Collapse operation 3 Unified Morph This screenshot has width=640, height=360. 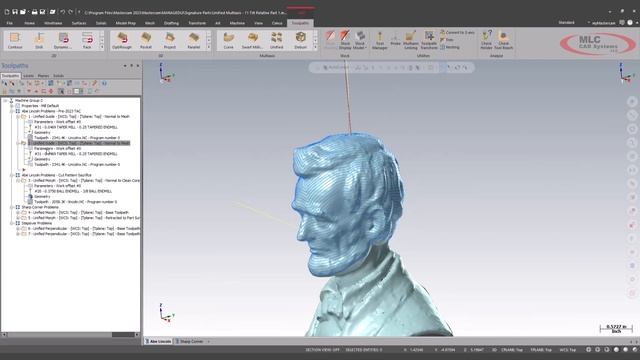(18, 180)
